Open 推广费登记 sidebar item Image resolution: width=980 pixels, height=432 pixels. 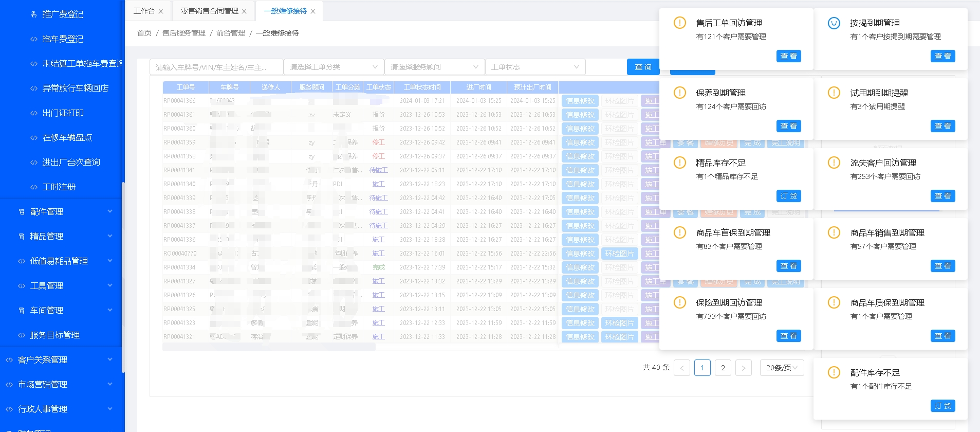[x=62, y=14]
